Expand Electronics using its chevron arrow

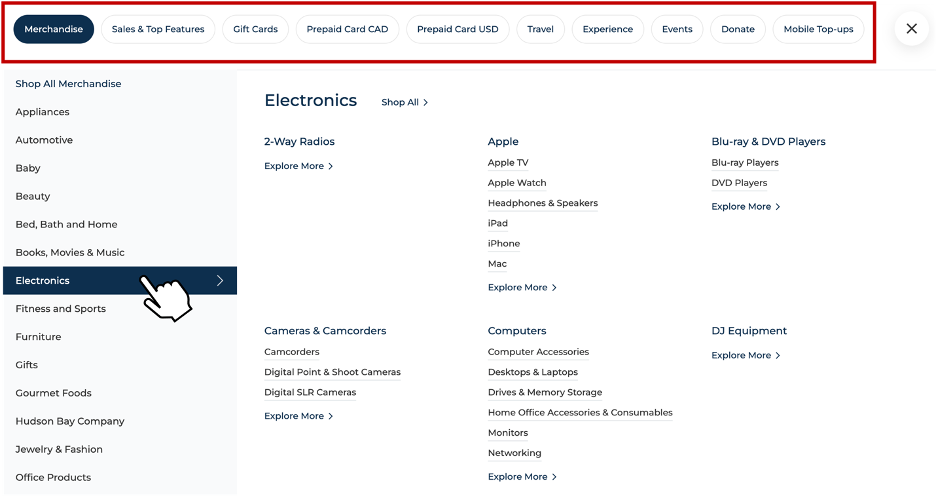click(x=220, y=281)
